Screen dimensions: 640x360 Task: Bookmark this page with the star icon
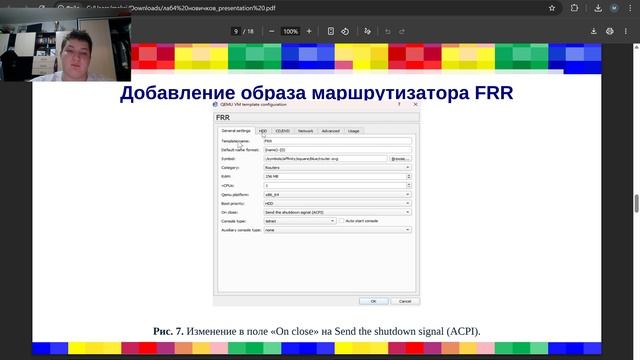point(552,8)
